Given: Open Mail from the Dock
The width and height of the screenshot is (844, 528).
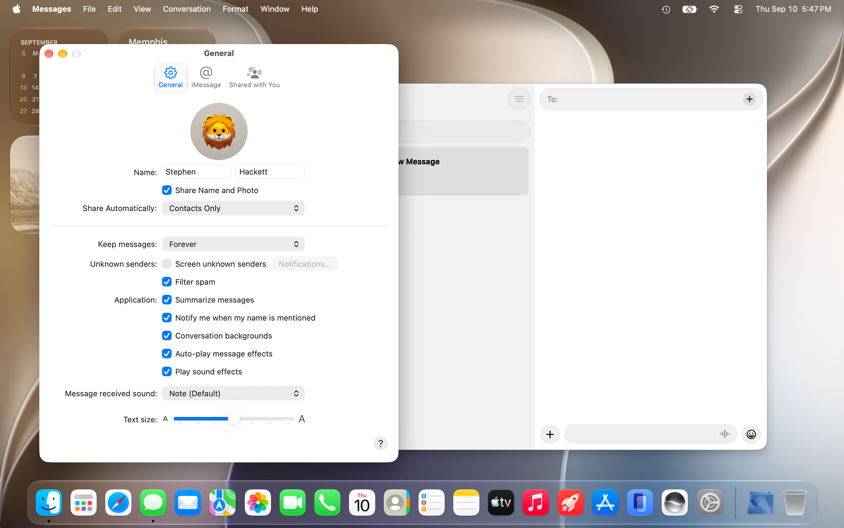Looking at the screenshot, I should [x=188, y=503].
